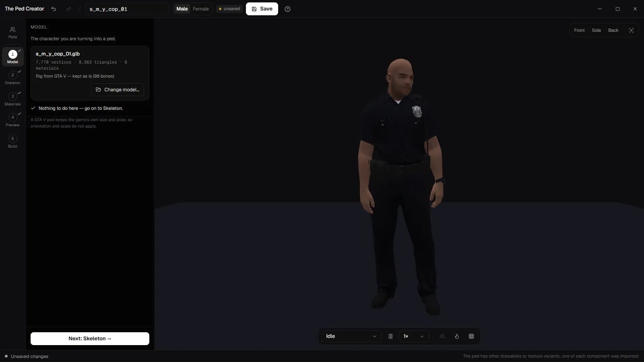Open the help question mark icon
The height and width of the screenshot is (362, 644).
point(287,9)
